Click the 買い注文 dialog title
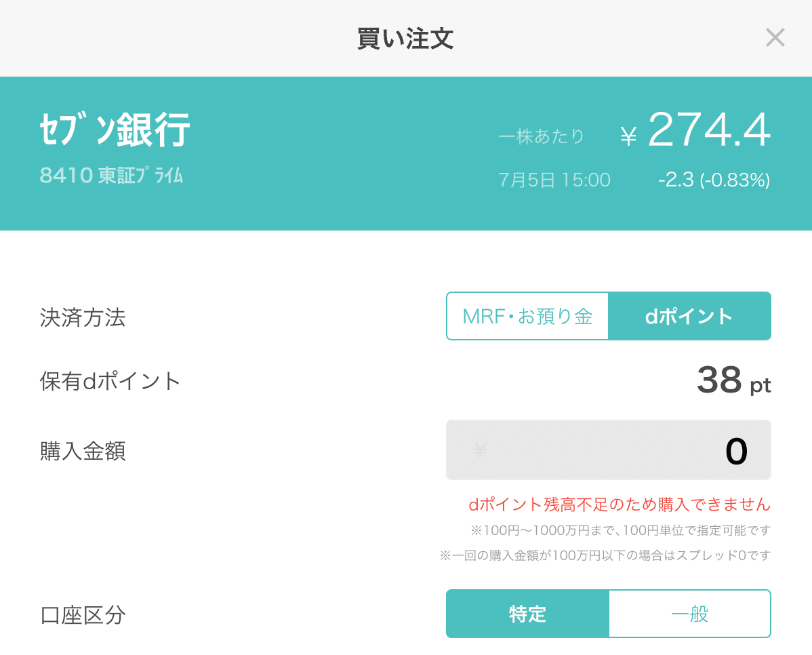The height and width of the screenshot is (655, 812). 404,38
